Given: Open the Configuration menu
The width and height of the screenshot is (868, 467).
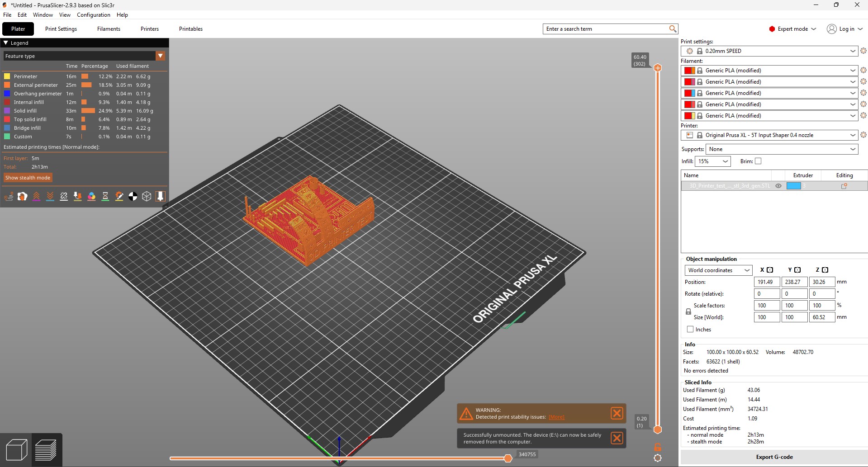Looking at the screenshot, I should pyautogui.click(x=93, y=15).
